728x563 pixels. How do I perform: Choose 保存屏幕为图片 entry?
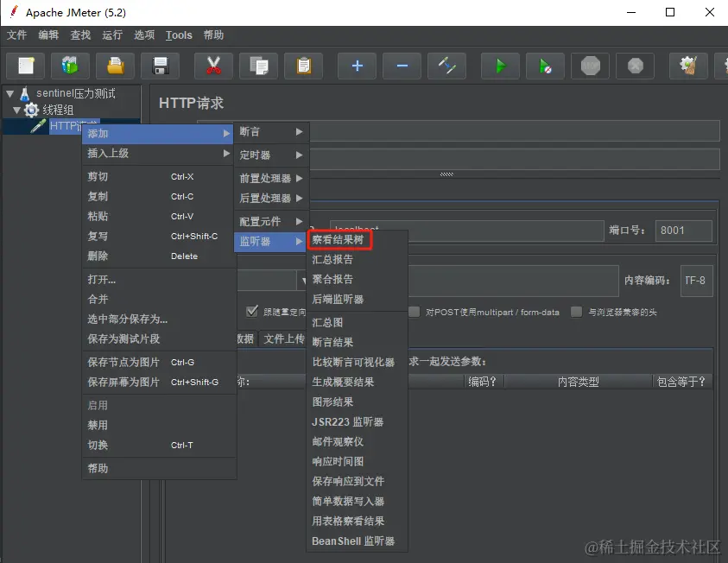coord(158,382)
